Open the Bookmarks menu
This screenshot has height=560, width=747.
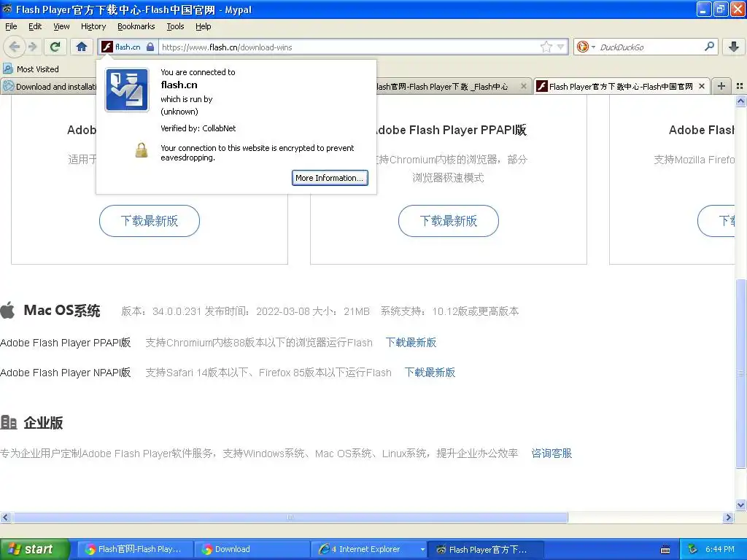(x=136, y=26)
